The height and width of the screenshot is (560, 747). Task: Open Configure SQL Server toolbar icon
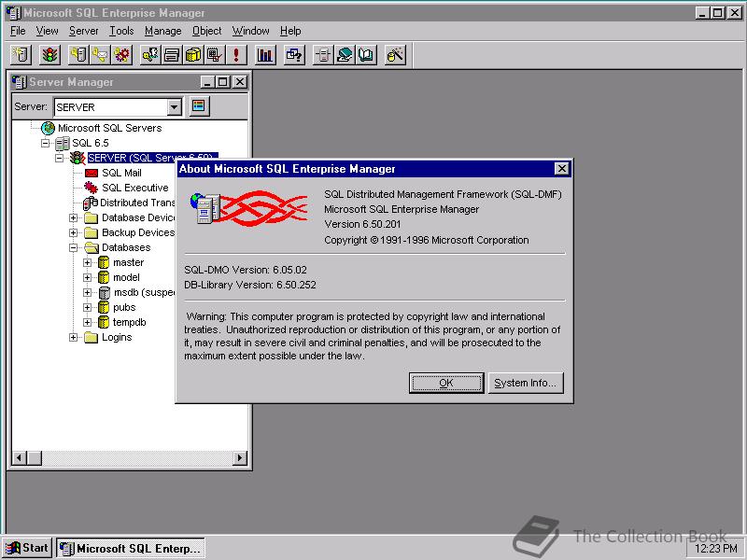[x=78, y=55]
